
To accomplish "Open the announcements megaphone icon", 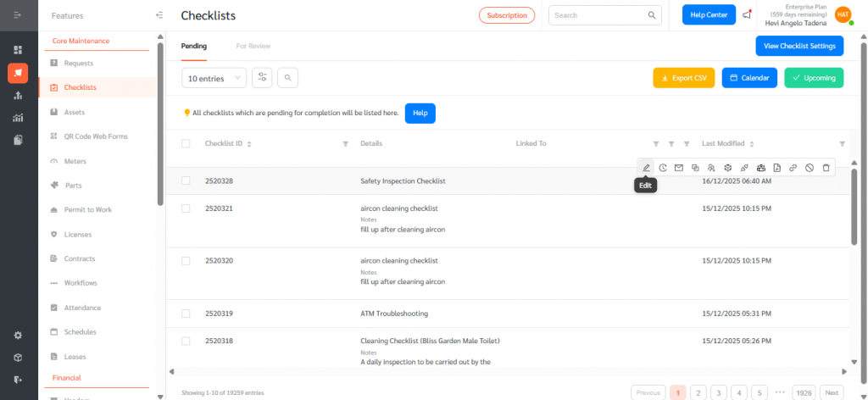I will [x=747, y=14].
